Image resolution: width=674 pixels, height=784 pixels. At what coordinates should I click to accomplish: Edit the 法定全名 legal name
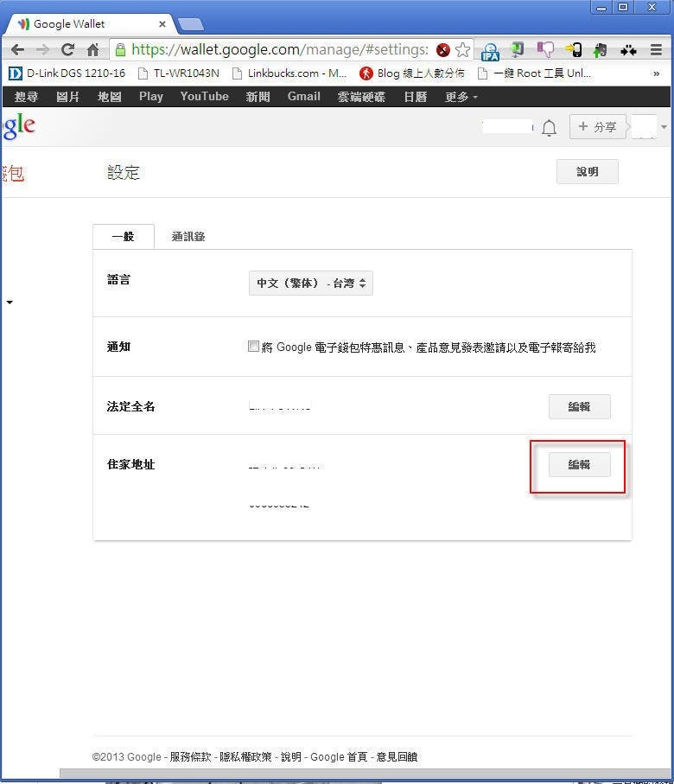579,407
